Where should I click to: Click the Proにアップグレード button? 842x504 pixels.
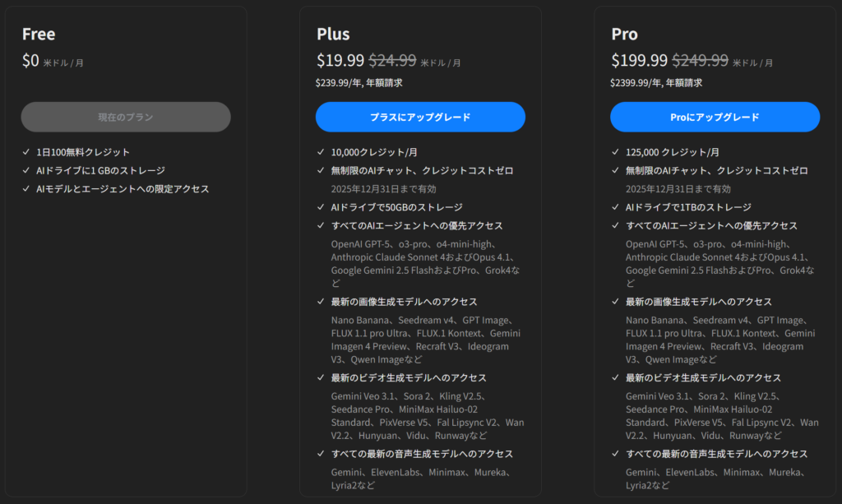point(715,117)
